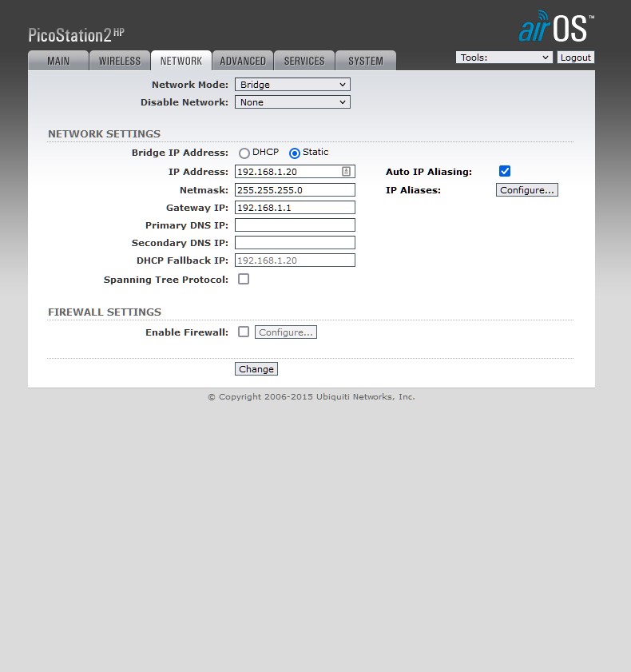Open the Network Mode dropdown
This screenshot has height=672, width=631.
click(x=292, y=85)
